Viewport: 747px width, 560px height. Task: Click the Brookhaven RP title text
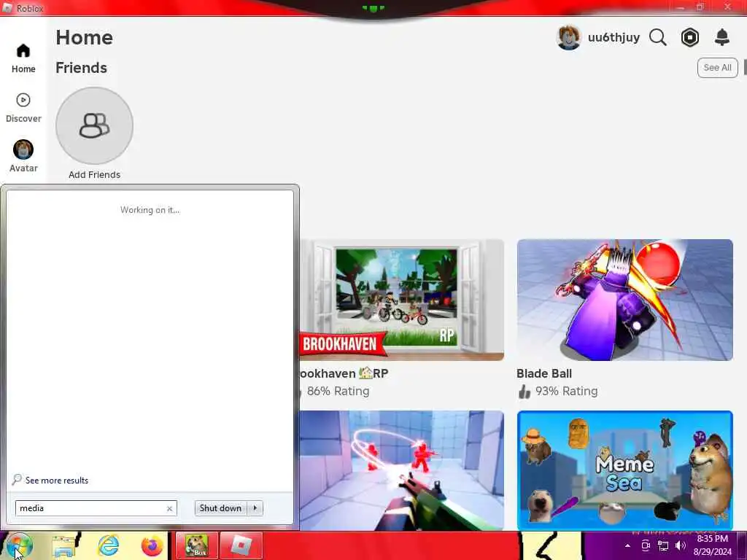(344, 373)
